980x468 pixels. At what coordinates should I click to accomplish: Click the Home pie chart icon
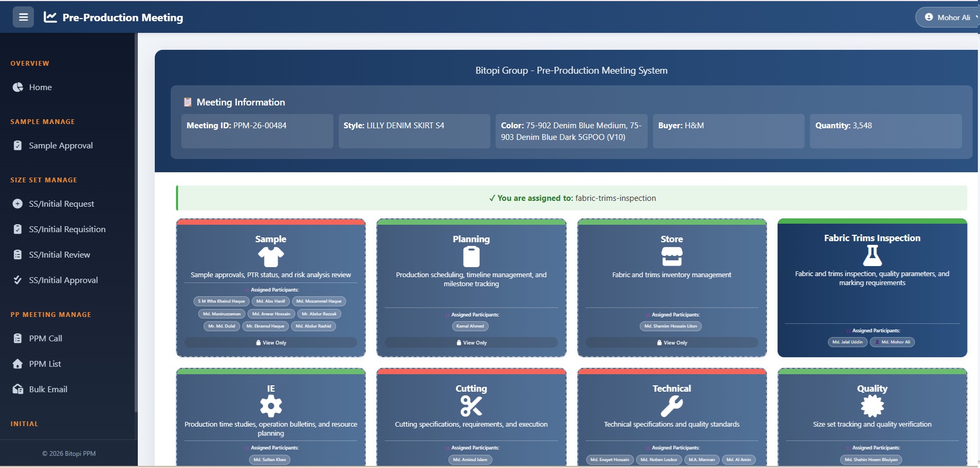pos(17,87)
